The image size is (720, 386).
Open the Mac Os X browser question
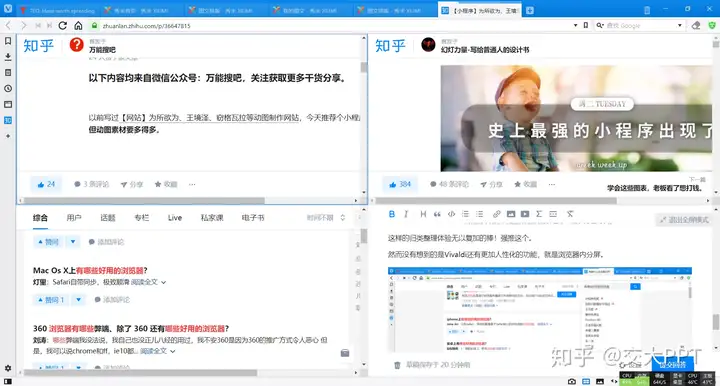coord(90,270)
